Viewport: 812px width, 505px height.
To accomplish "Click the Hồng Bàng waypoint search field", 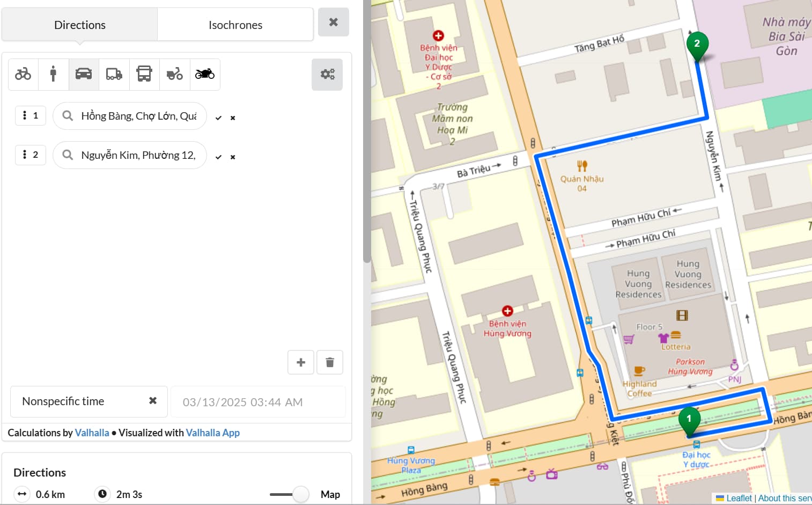I will [x=130, y=116].
